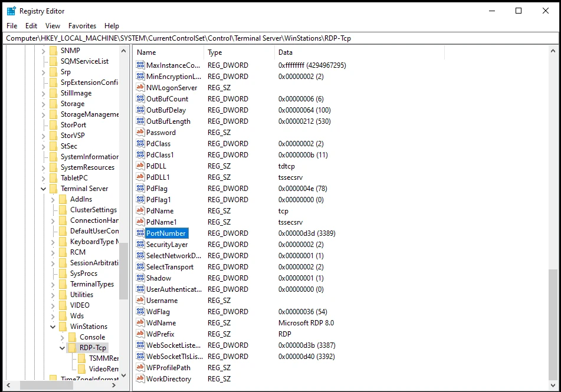Click the DWORD icon beside PortNumber
The image size is (561, 392).
(140, 233)
